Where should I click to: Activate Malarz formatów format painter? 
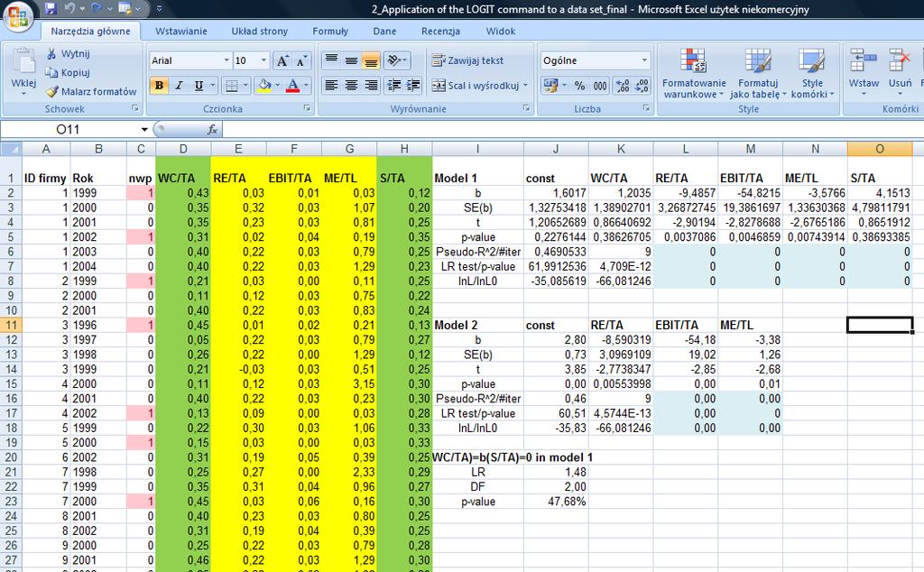point(91,91)
